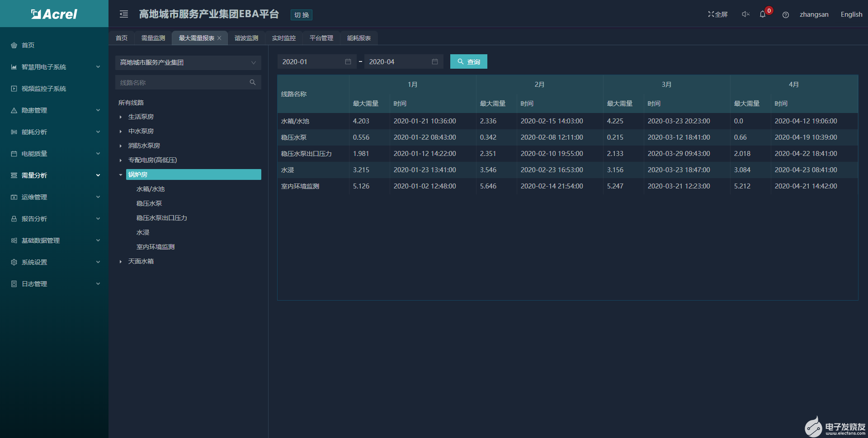Expand 运维管理 sidebar menu

54,197
